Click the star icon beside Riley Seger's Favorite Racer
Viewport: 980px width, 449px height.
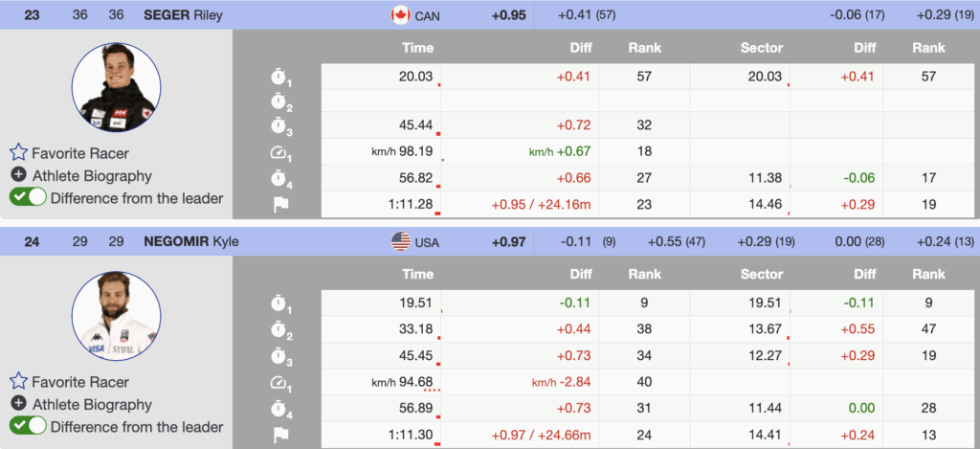(x=18, y=152)
